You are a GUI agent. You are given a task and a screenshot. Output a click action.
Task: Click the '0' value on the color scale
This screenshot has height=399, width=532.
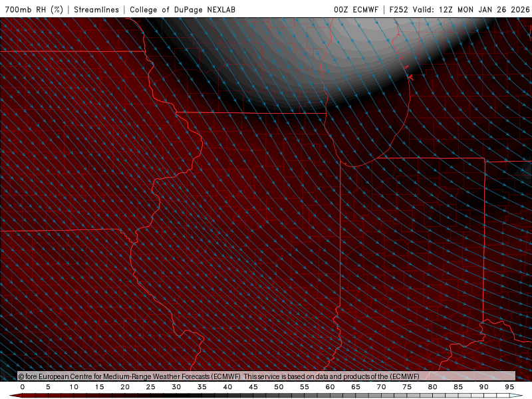[x=23, y=387]
